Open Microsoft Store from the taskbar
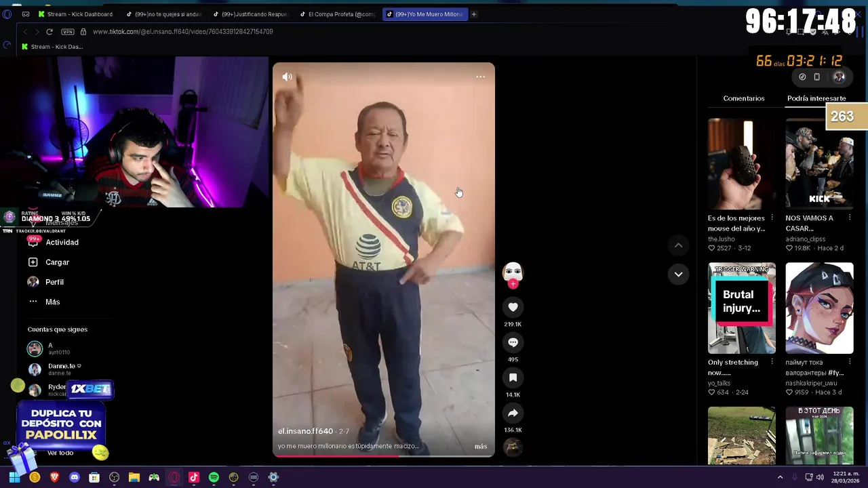Image resolution: width=868 pixels, height=488 pixels. [x=94, y=477]
